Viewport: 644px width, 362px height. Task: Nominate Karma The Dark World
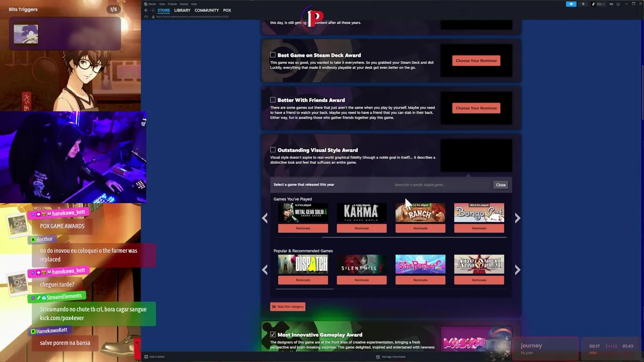coord(361,228)
